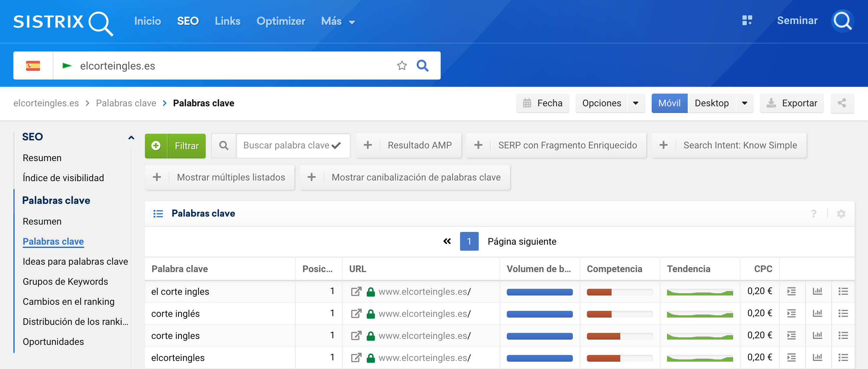
Task: Click the chart icon in 'el corte ingles' row
Action: click(818, 291)
